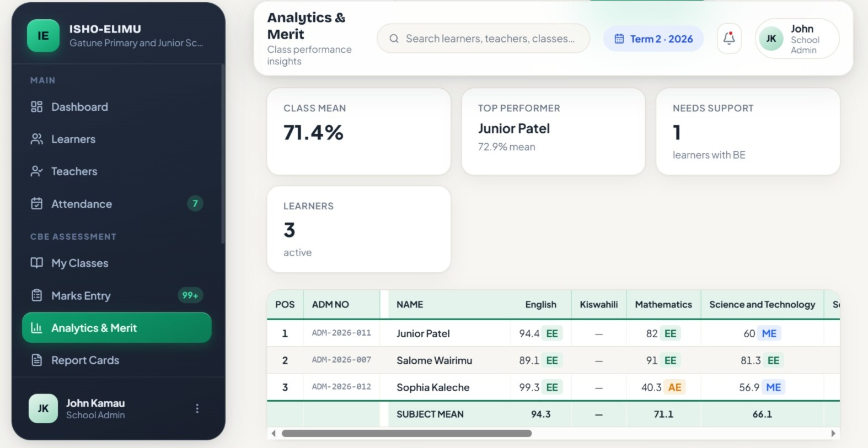Click the Attendance calendar icon
Screen dimensions: 868x448
36,204
